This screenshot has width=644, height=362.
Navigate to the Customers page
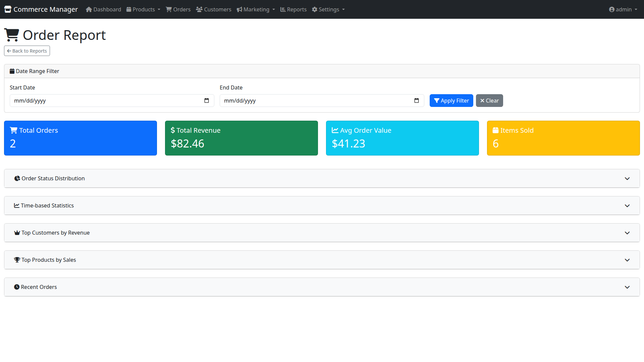(213, 9)
